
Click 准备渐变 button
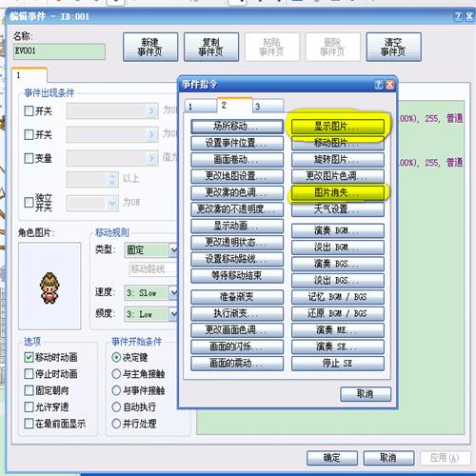pos(237,297)
